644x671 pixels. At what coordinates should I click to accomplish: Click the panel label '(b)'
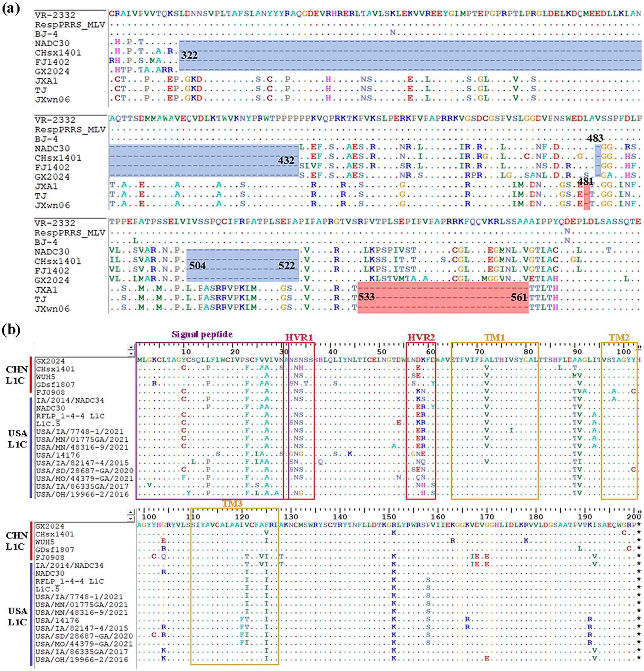tap(10, 330)
